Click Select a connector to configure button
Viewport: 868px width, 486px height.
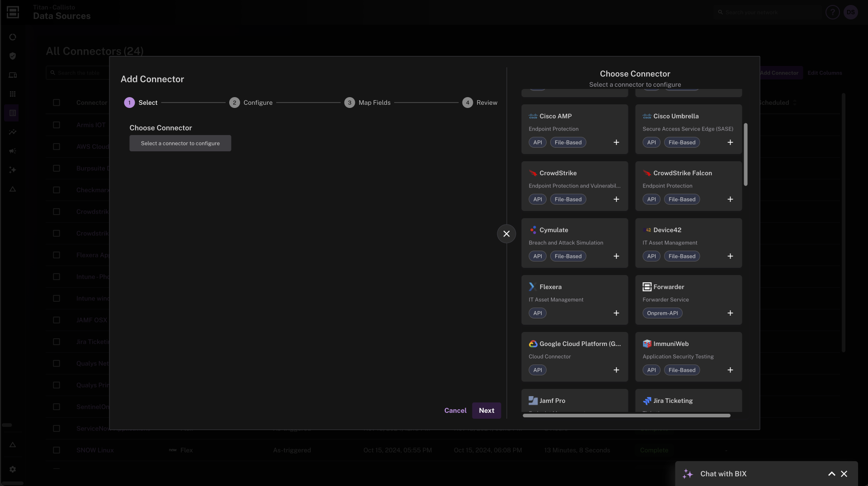(x=180, y=143)
